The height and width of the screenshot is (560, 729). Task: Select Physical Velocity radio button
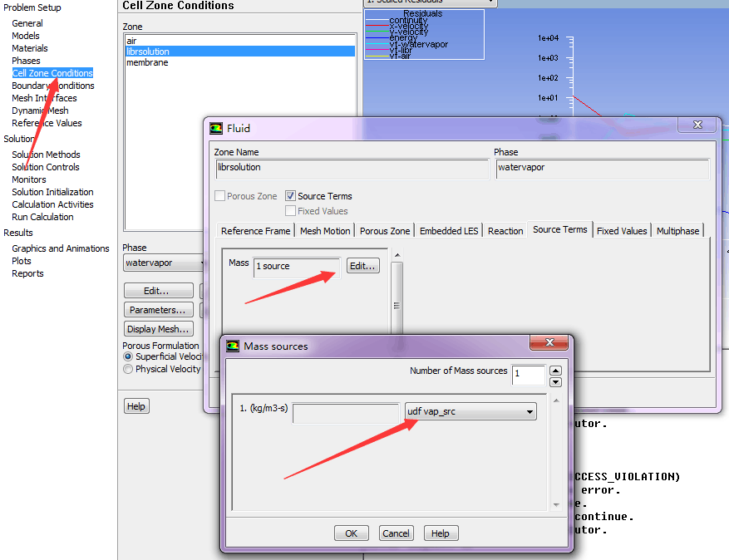(128, 369)
